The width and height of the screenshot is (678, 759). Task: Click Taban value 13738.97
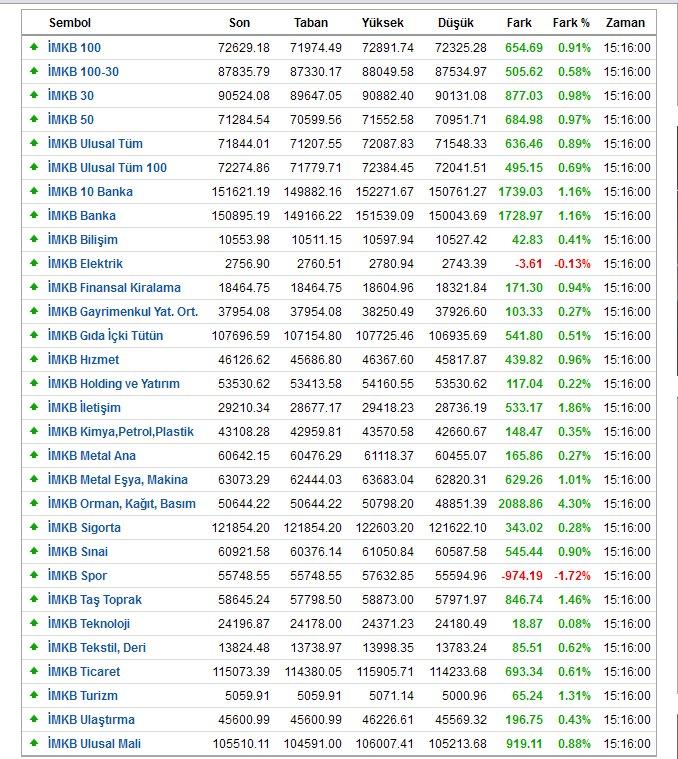(316, 648)
